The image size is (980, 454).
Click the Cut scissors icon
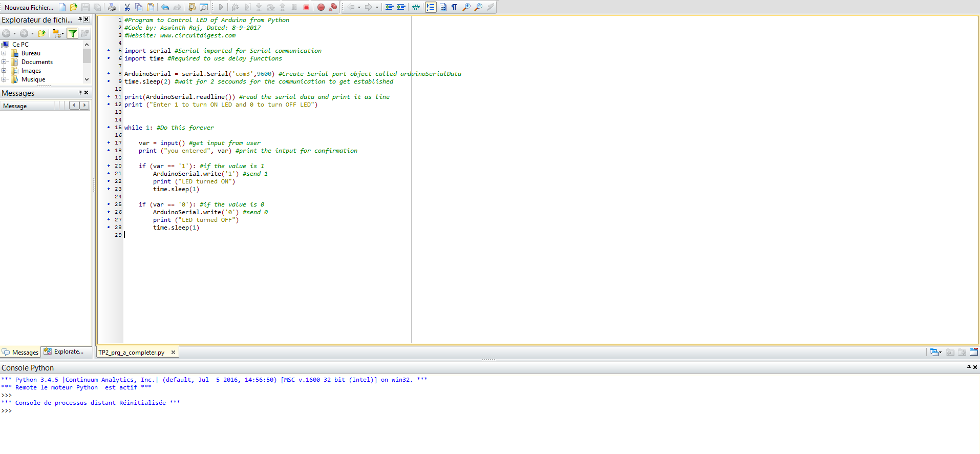point(127,7)
